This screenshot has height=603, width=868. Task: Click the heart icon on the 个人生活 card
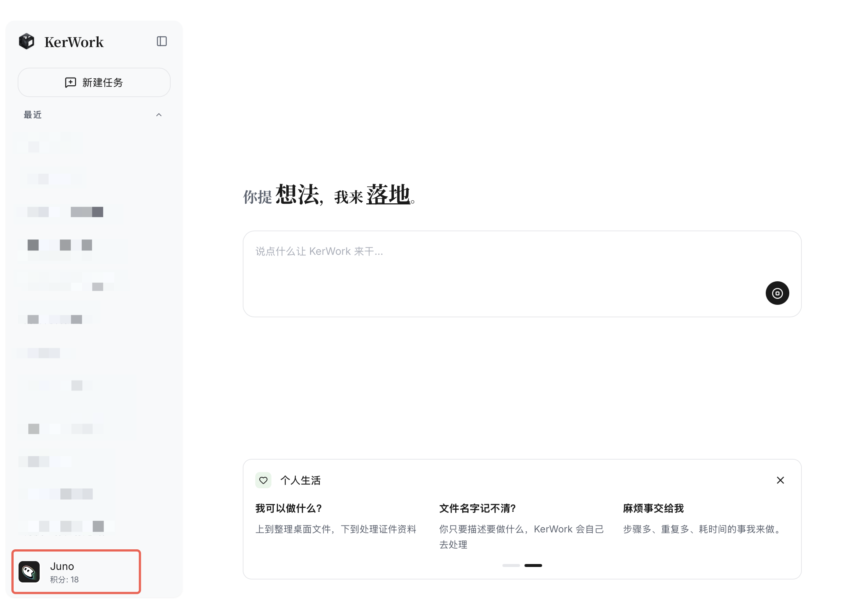click(264, 480)
